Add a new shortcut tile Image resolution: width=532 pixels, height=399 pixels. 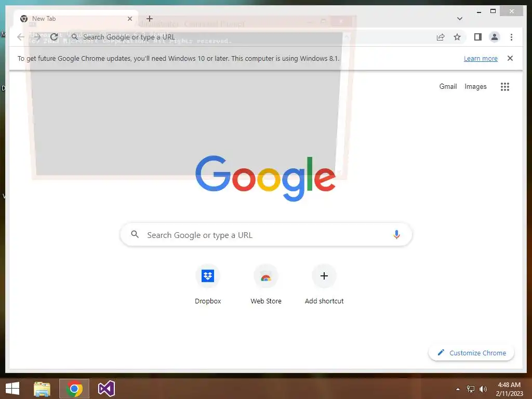pos(324,284)
